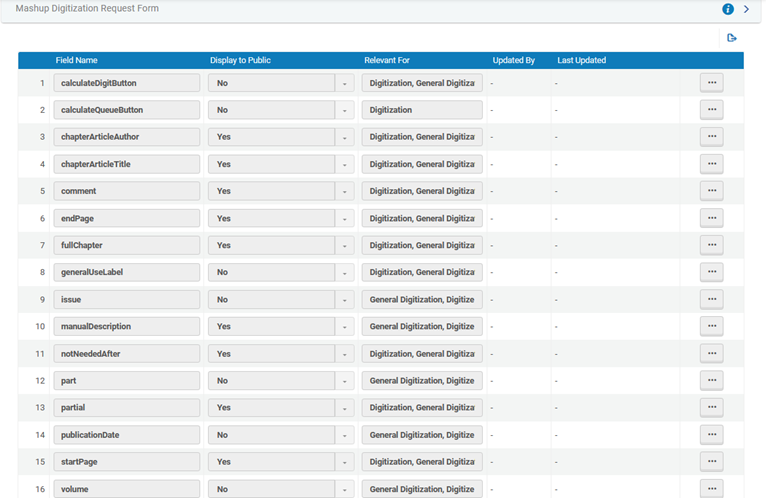Click the calculateDigitButton field name box
The height and width of the screenshot is (499, 767).
tap(127, 83)
